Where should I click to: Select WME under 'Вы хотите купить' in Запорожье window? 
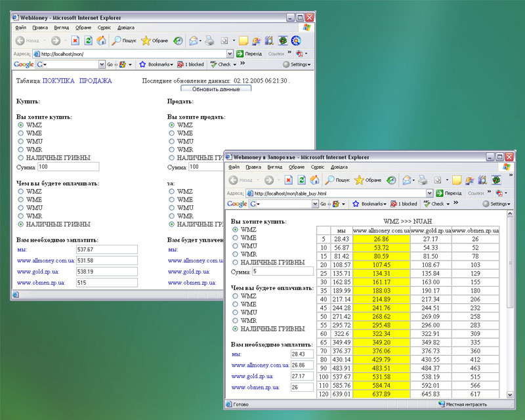tap(235, 238)
